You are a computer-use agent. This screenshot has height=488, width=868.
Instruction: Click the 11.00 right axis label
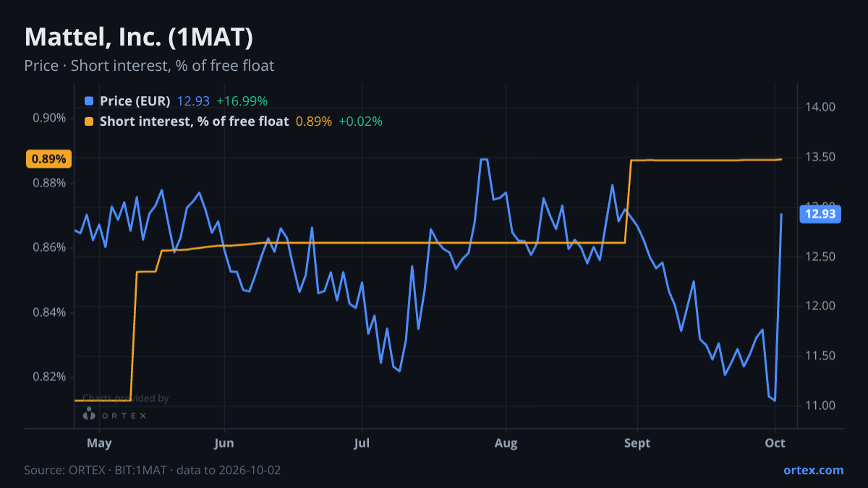tap(820, 406)
